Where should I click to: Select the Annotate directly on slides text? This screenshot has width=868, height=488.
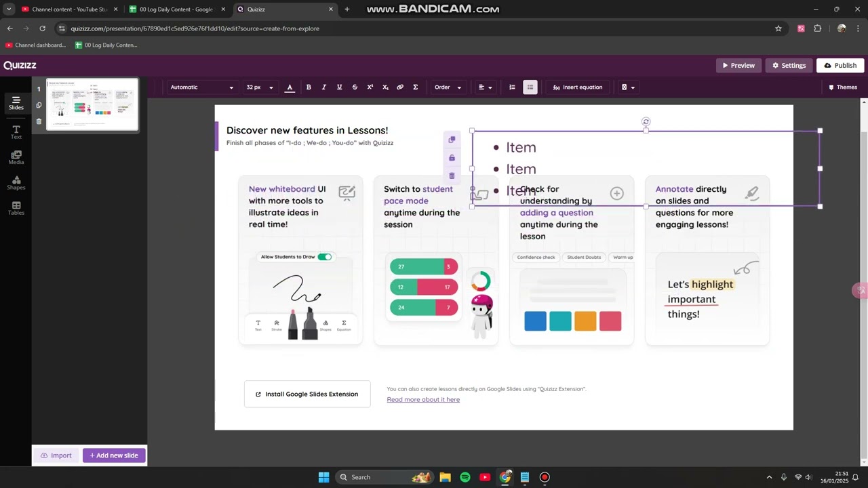[x=694, y=207]
